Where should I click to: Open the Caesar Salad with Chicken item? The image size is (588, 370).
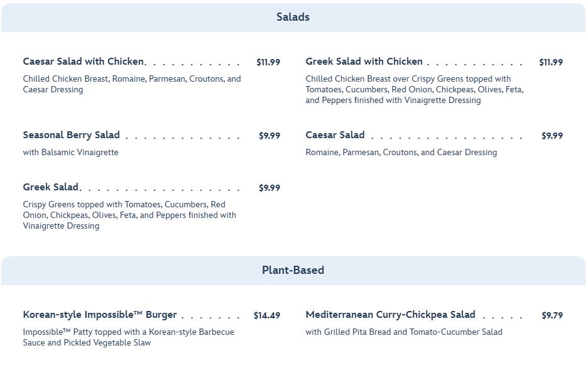84,62
